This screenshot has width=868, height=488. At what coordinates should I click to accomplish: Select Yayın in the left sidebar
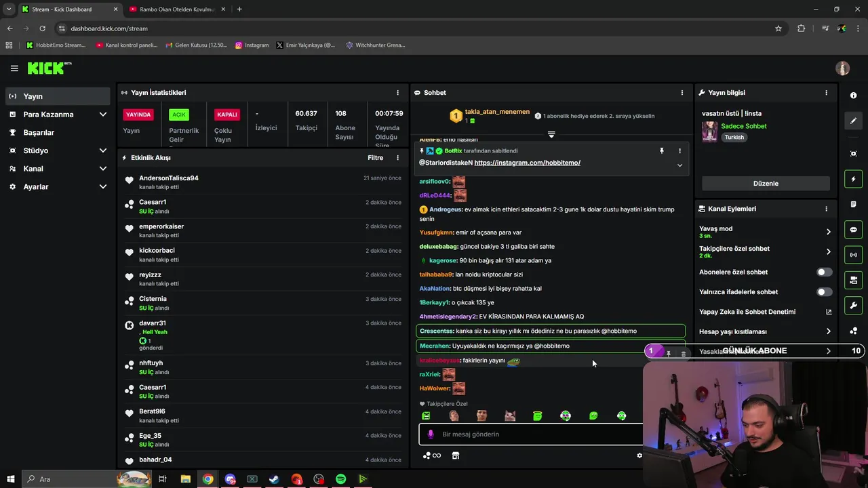(x=58, y=96)
